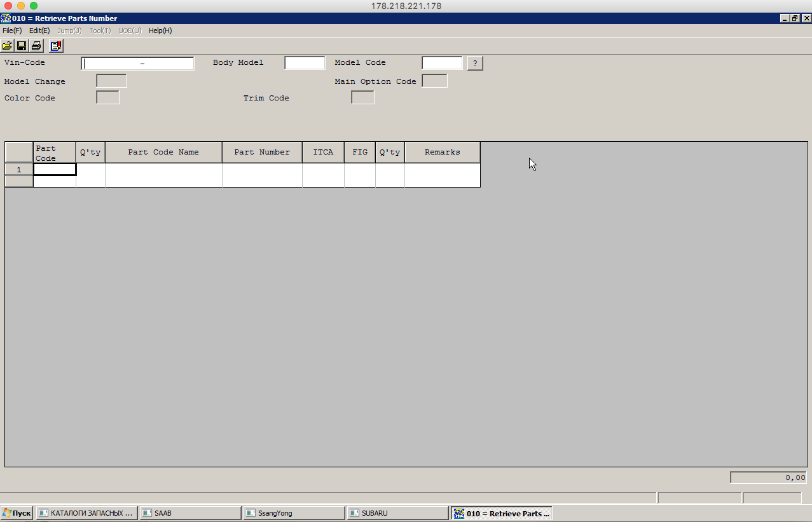Click the Save floppy disk icon

(22, 46)
